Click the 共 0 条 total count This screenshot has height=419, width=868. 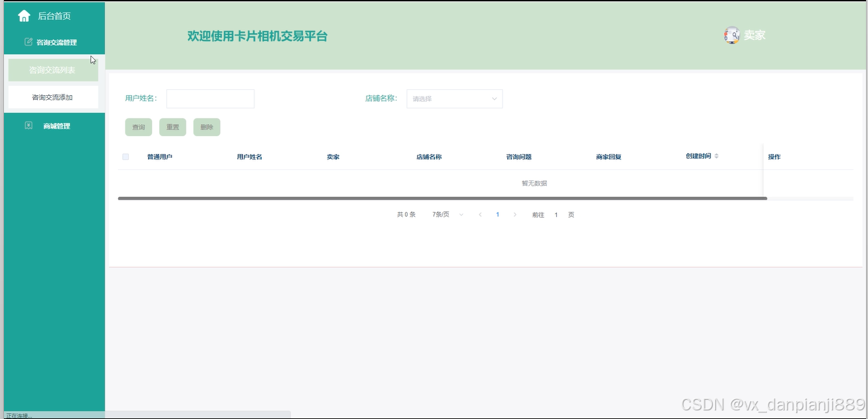pos(406,215)
